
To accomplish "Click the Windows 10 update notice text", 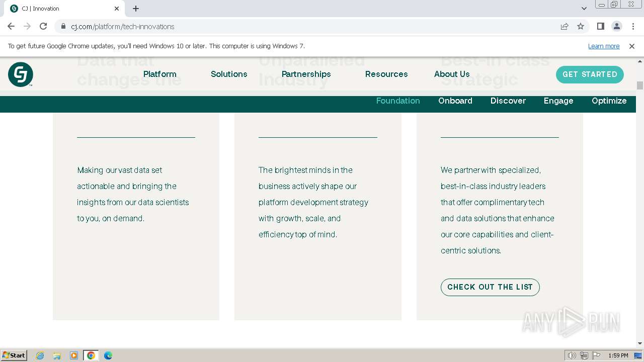I will click(x=156, y=46).
